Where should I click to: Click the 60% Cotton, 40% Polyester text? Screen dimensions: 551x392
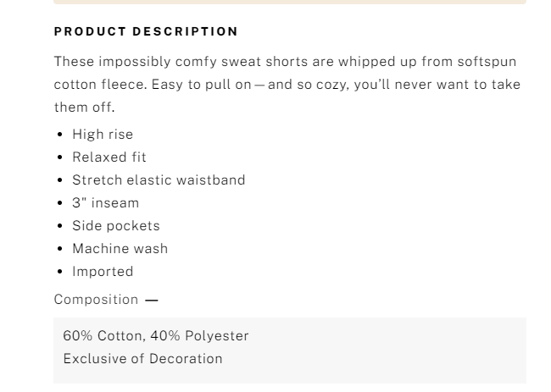[x=156, y=336]
